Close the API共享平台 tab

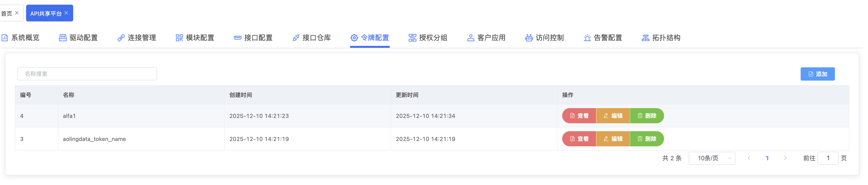click(x=66, y=13)
